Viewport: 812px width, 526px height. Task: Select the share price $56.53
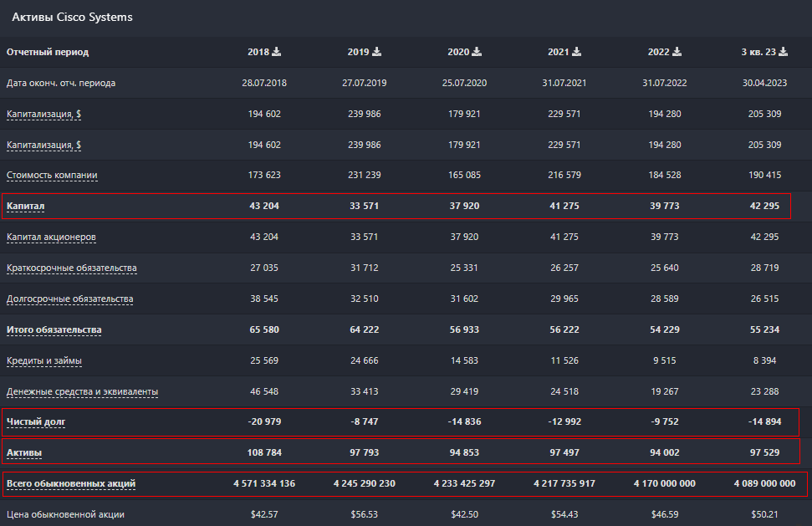click(x=364, y=514)
